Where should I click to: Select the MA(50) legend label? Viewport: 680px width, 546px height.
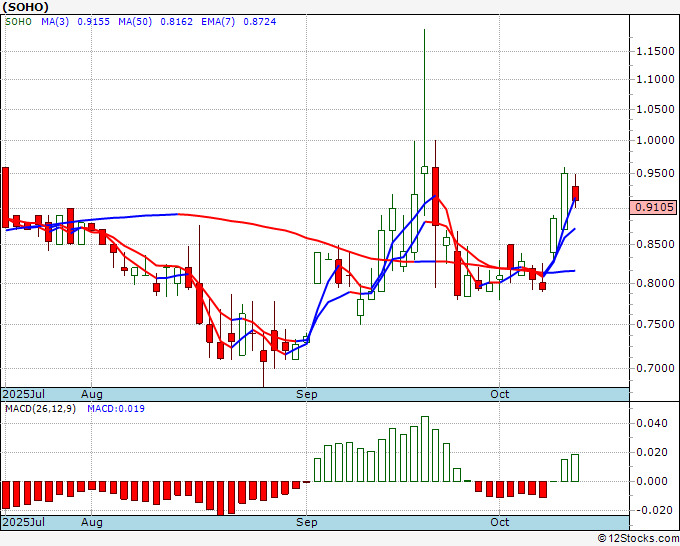click(135, 22)
